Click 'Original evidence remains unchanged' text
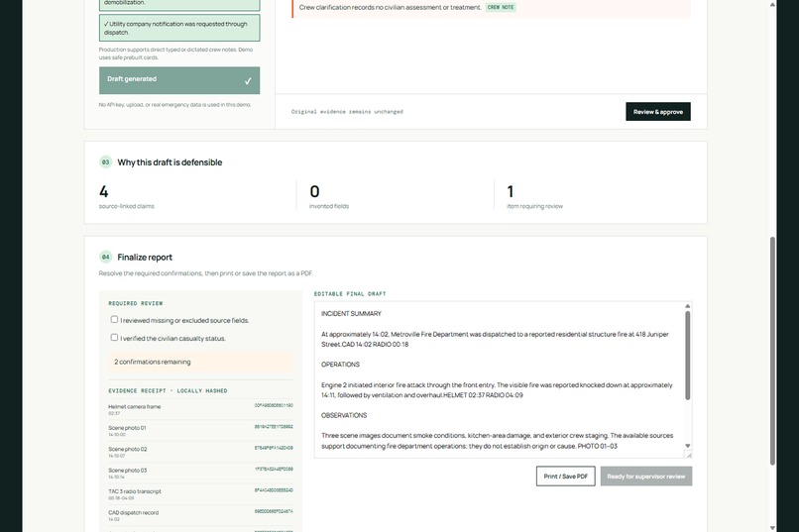799x532 pixels. tap(347, 112)
